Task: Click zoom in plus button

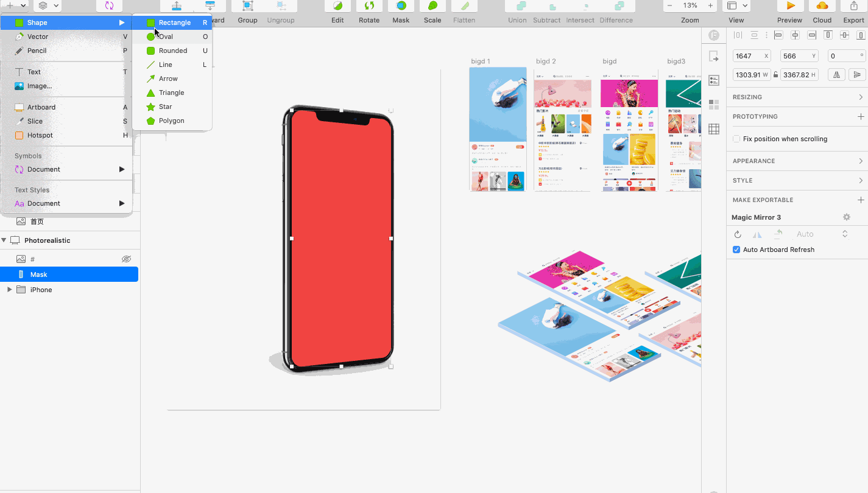Action: coord(710,5)
